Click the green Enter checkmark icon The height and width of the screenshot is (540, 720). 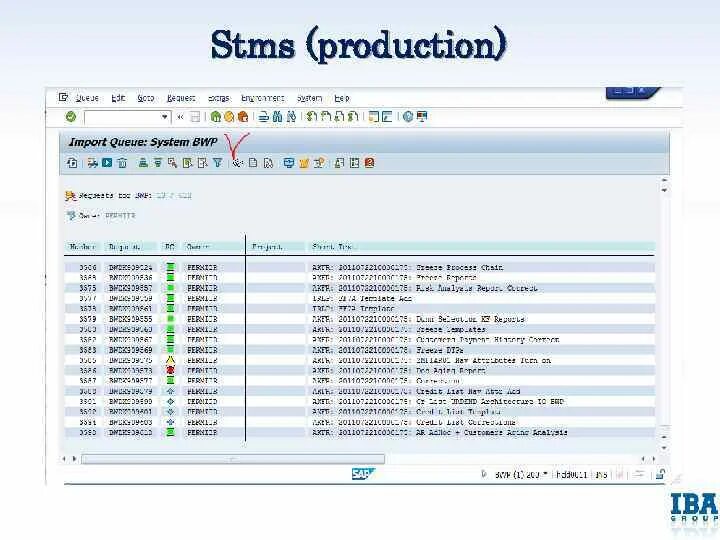[71, 117]
